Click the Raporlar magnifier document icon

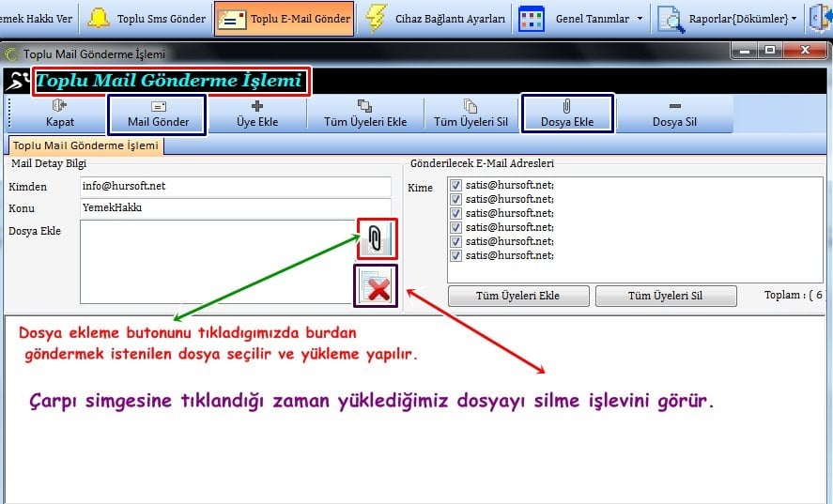671,19
